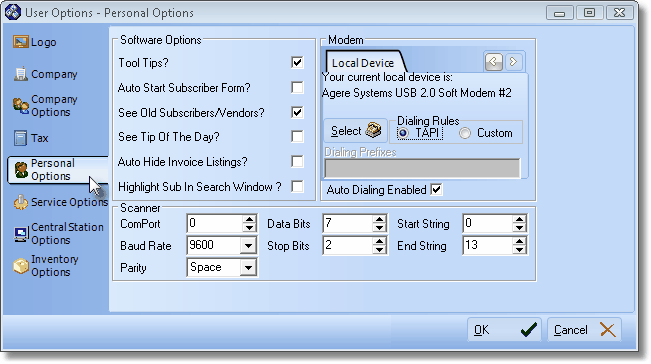Click 'Agere Systems USB 2.0 Soft Modem #2' text
Viewport: 651px width, 364px height.
(x=417, y=93)
